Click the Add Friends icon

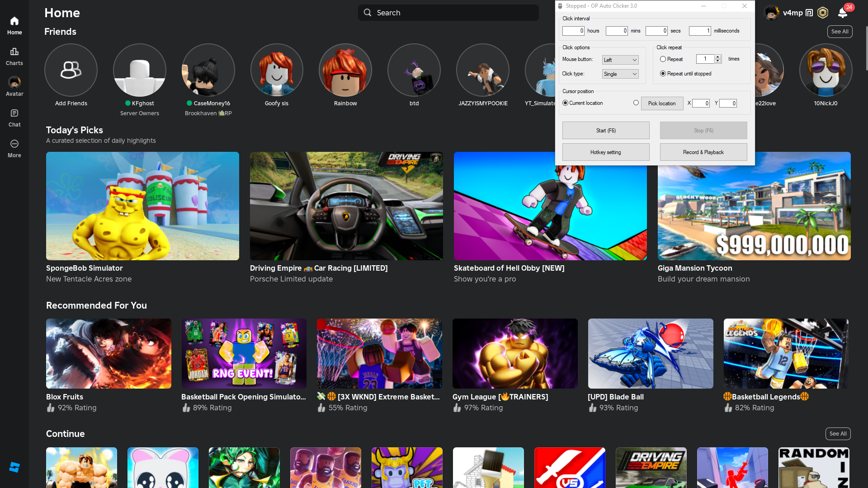point(71,70)
